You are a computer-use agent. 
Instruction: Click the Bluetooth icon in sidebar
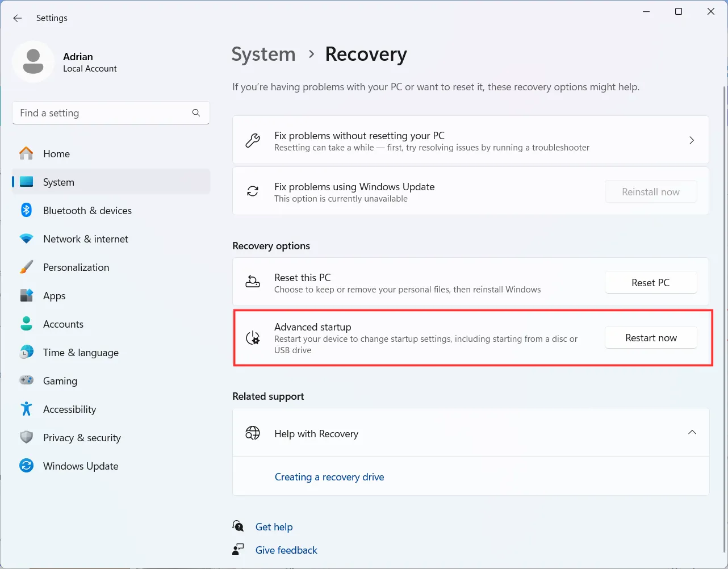(26, 210)
